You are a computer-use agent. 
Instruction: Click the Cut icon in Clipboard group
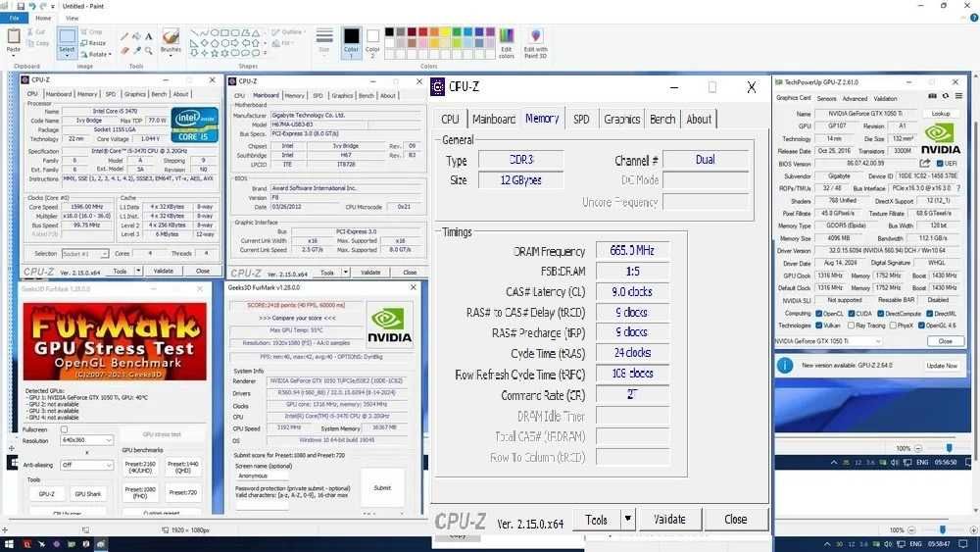click(30, 32)
